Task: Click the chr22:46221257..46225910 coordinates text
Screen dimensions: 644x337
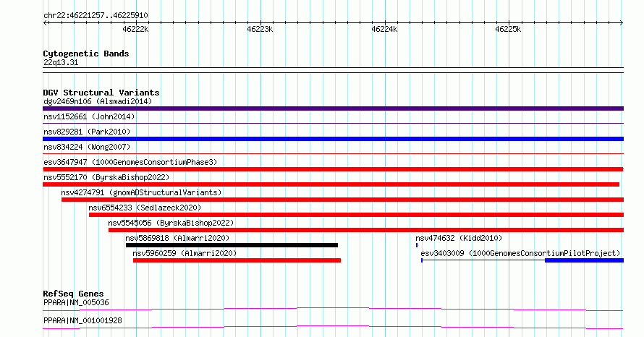Action: [96, 16]
